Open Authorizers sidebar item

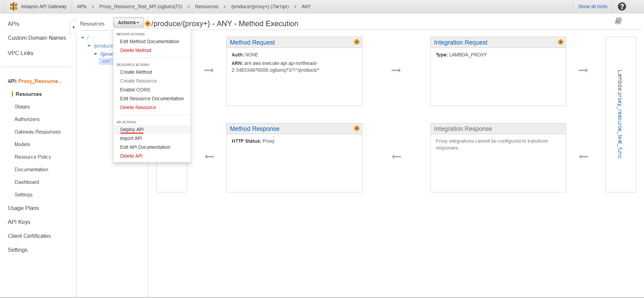[27, 119]
